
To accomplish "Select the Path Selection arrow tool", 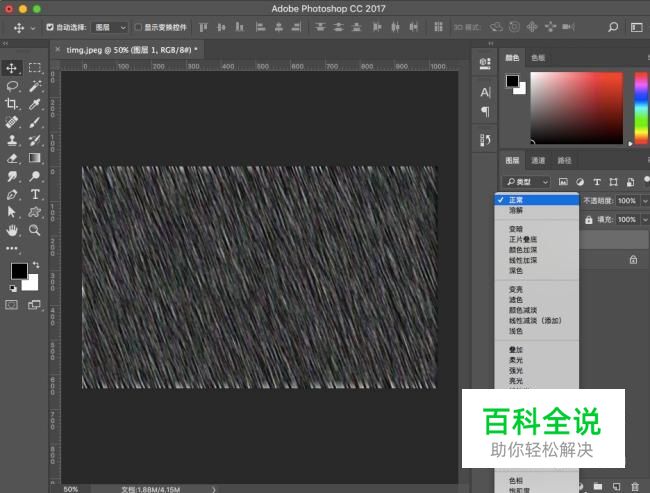I will point(12,212).
